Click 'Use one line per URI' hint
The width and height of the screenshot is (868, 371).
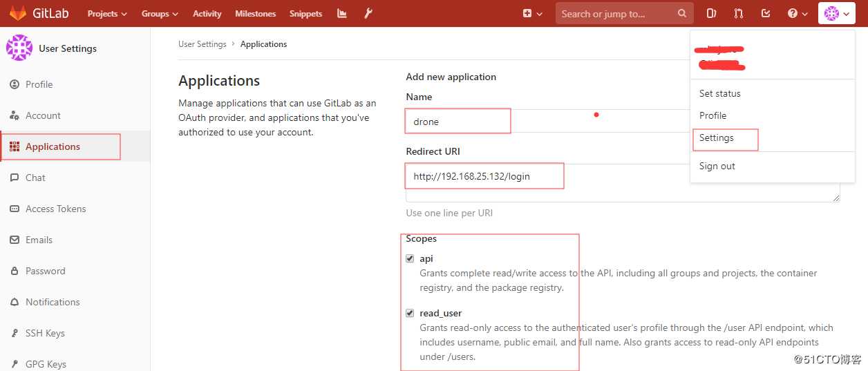click(x=449, y=213)
